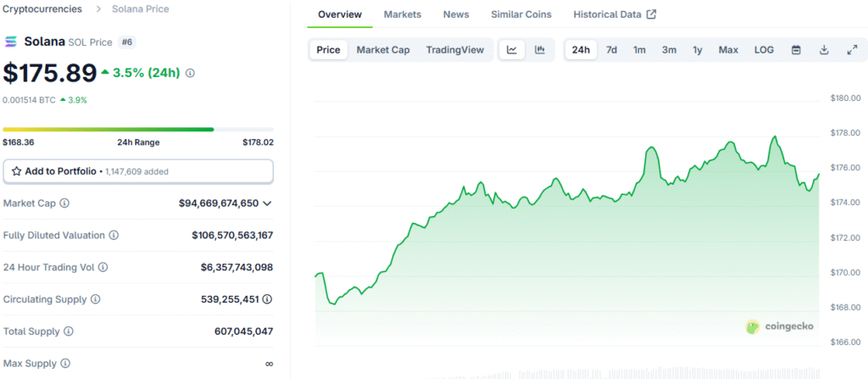The image size is (868, 379).
Task: Click the star icon in Add to Portfolio
Action: pyautogui.click(x=17, y=171)
